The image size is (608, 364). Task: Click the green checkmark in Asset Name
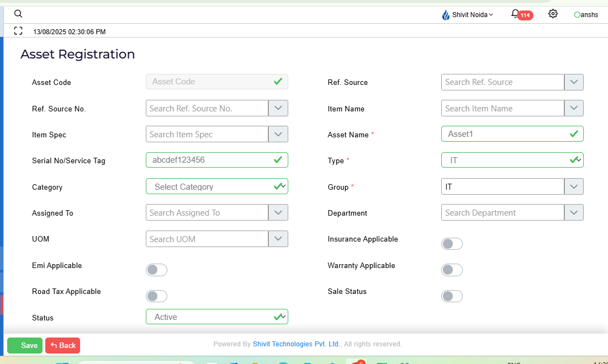click(x=574, y=134)
